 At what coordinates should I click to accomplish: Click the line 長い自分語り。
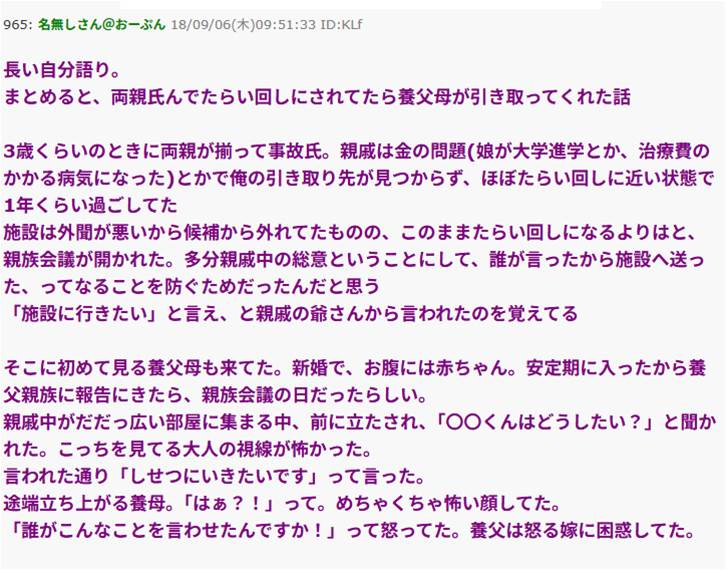pyautogui.click(x=62, y=70)
